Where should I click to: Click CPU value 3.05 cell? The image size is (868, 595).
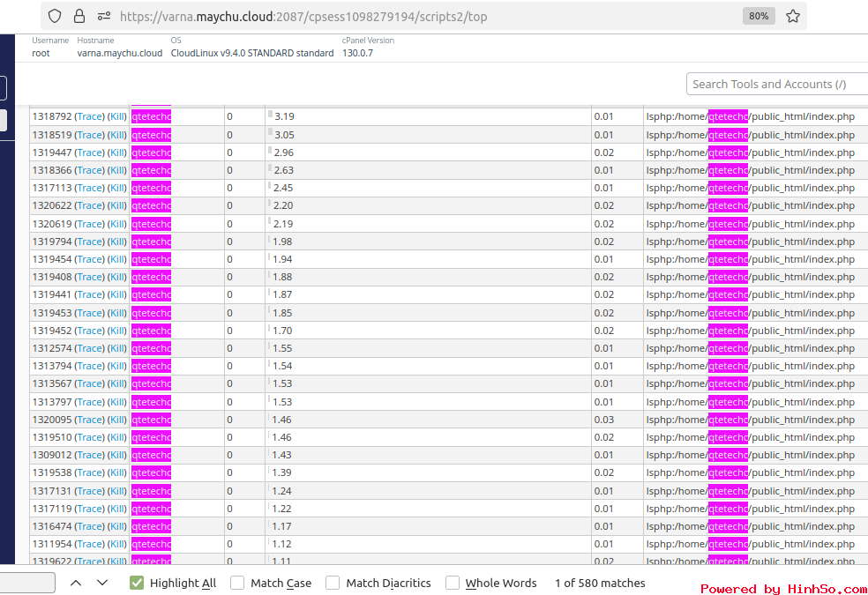click(428, 135)
